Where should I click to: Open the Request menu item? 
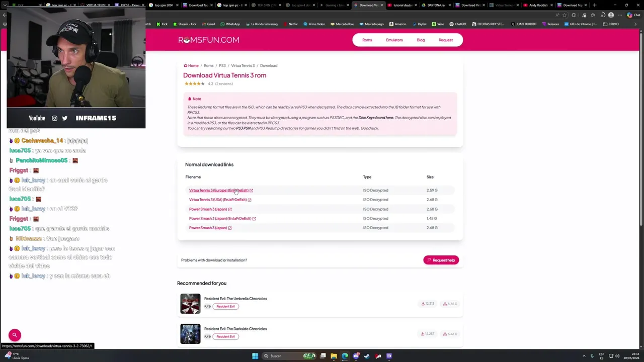(445, 40)
